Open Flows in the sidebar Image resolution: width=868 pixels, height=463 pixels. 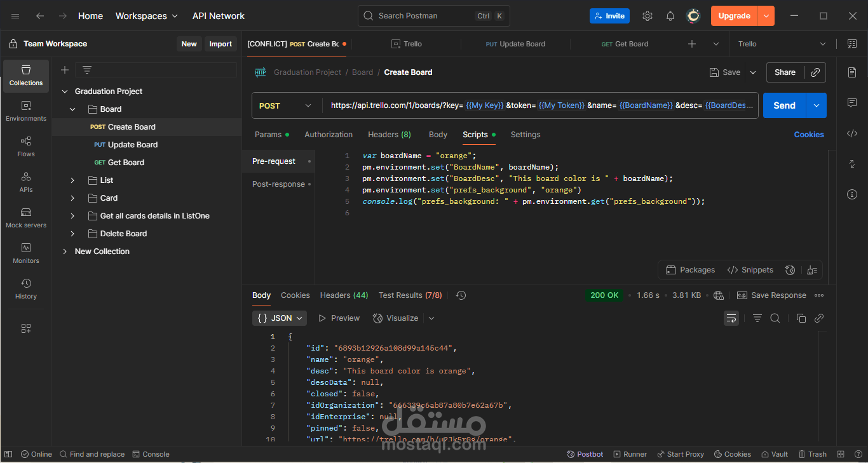[26, 147]
